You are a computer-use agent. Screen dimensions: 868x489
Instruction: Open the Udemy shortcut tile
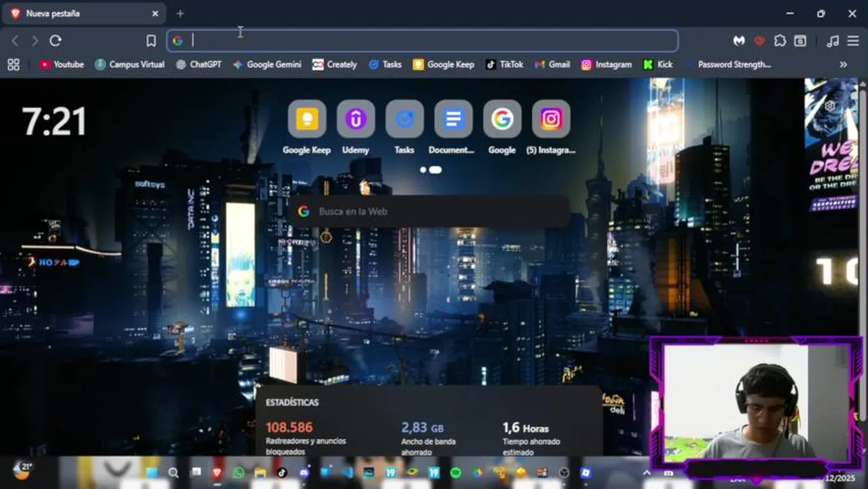[x=355, y=128]
